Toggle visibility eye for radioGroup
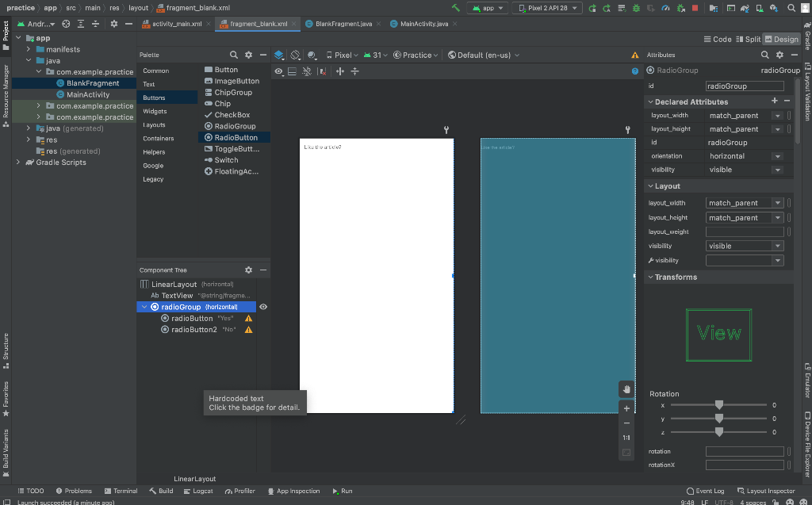 263,307
